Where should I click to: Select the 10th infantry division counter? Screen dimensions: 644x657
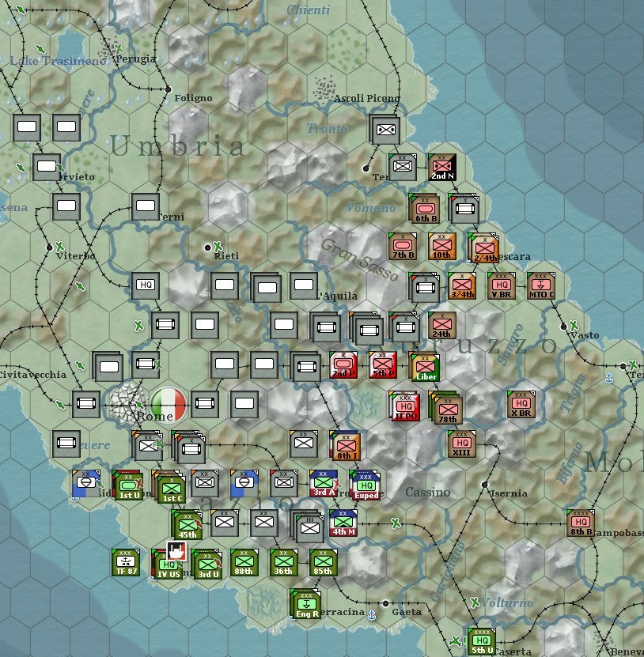[x=442, y=247]
